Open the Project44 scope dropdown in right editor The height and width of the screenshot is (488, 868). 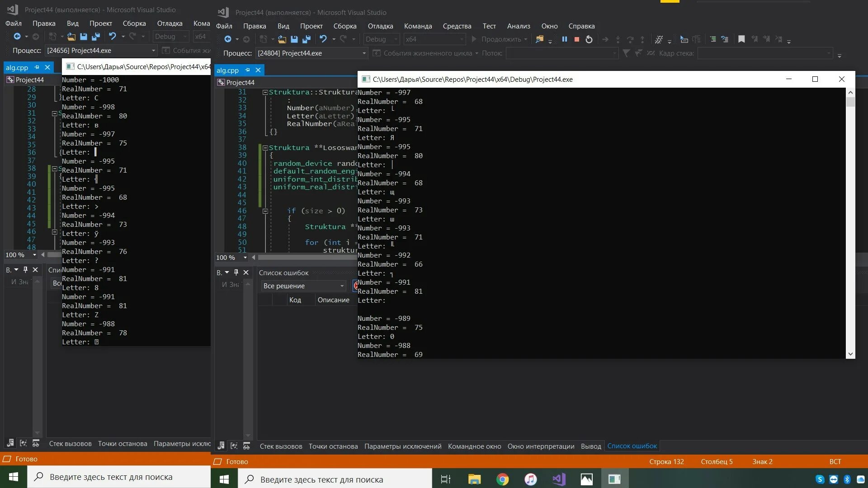(287, 82)
